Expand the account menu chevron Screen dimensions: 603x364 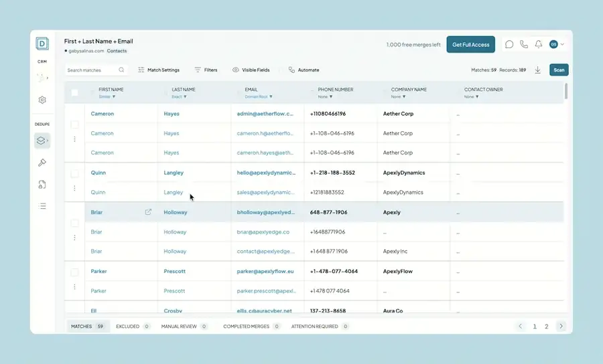[x=562, y=44]
